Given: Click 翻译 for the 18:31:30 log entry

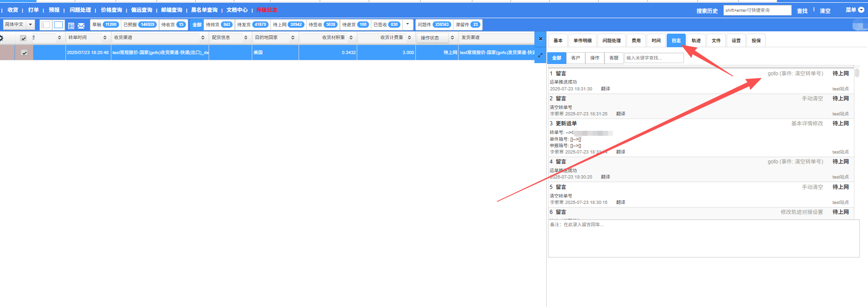Looking at the screenshot, I should [605, 89].
